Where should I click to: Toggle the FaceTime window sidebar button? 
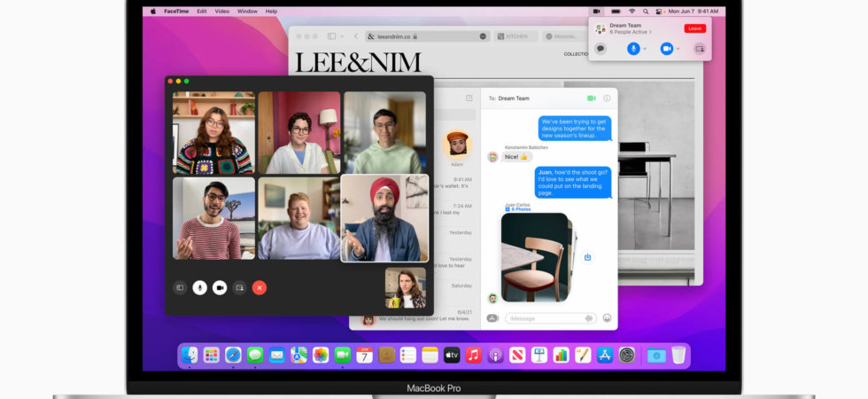pyautogui.click(x=179, y=287)
